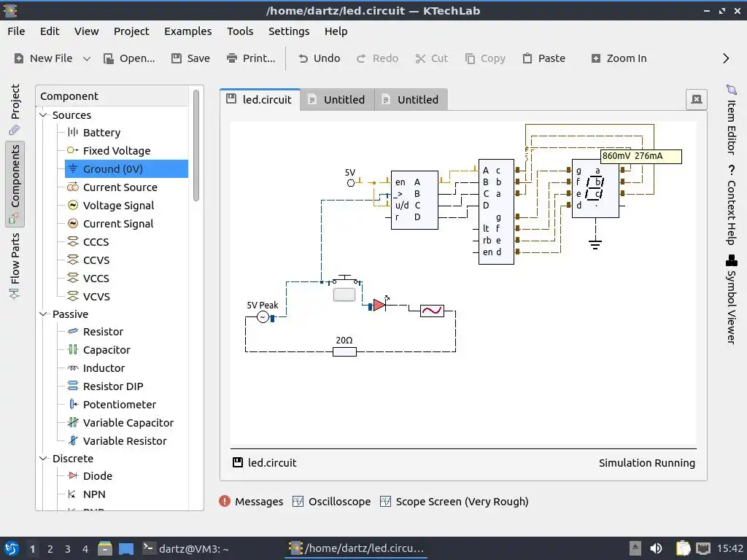
Task: Click the 20Ω resistor in the circuit
Action: [344, 352]
